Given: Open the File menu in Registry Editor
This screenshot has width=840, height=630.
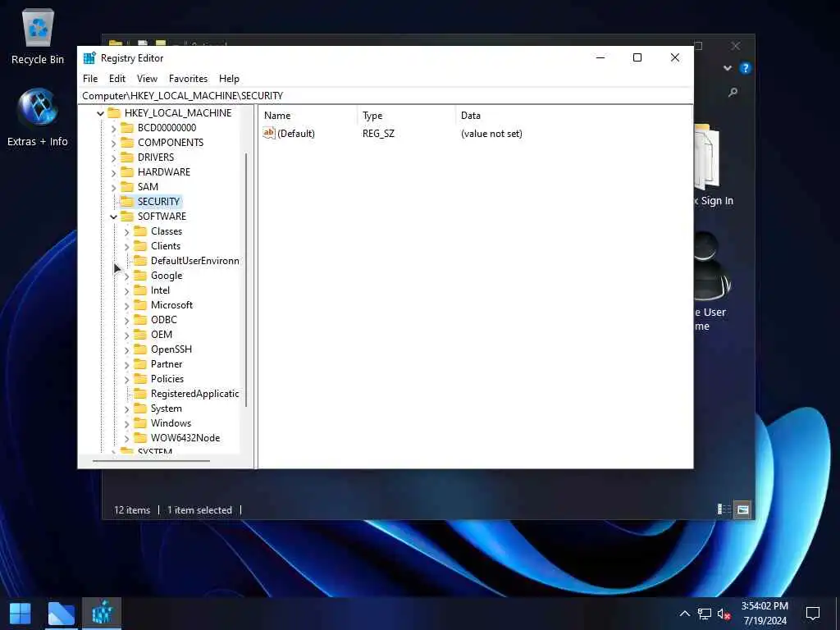Looking at the screenshot, I should click(90, 79).
